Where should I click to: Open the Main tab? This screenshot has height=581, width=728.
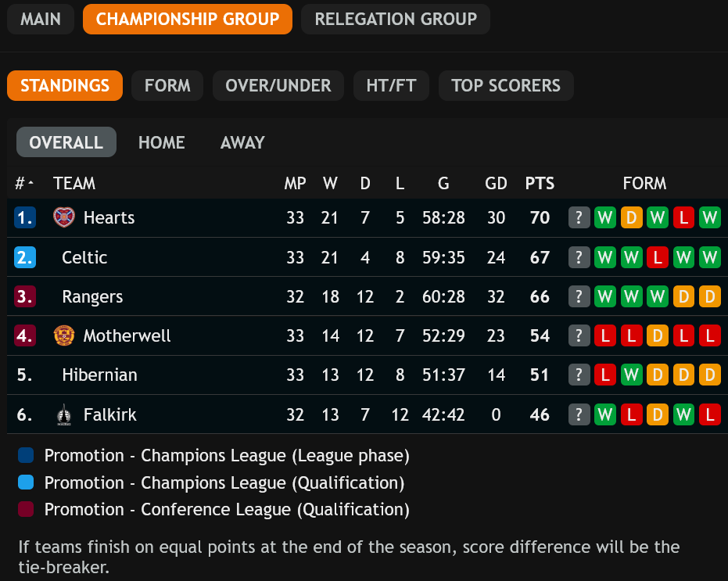pos(41,20)
